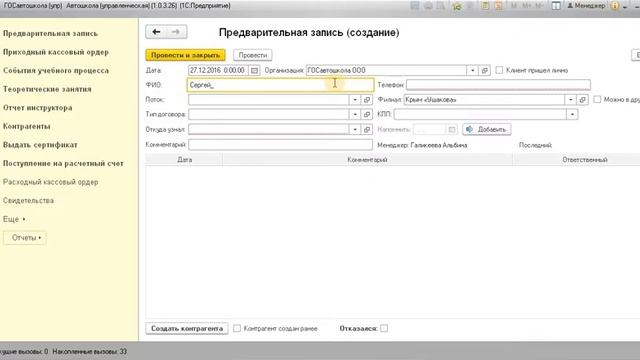Image resolution: width=640 pixels, height=360 pixels.
Task: Go back with the left arrow button
Action: point(156,32)
